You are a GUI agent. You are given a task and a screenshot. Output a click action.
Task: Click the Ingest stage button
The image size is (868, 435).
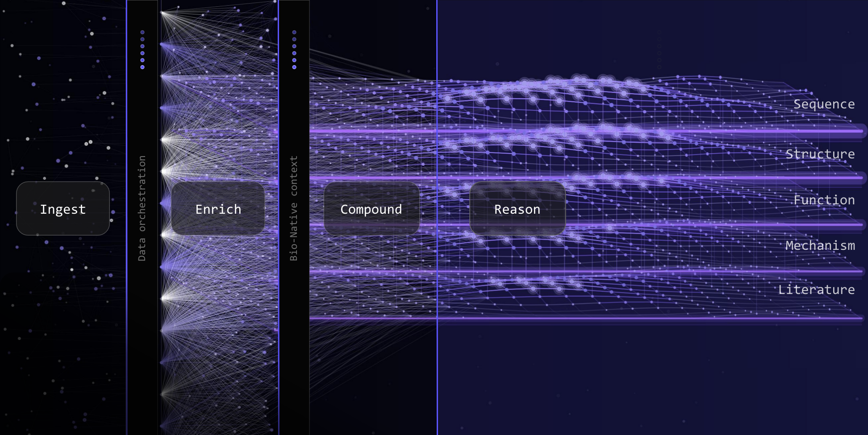[63, 208]
